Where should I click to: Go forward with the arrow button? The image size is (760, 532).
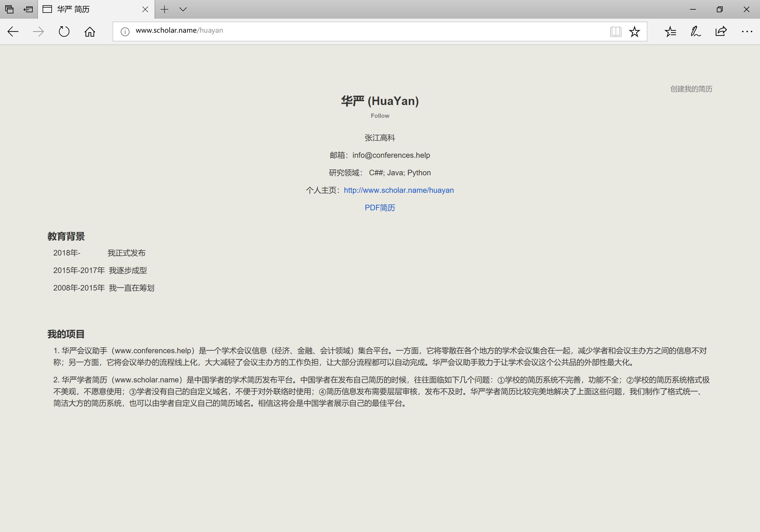click(x=38, y=32)
